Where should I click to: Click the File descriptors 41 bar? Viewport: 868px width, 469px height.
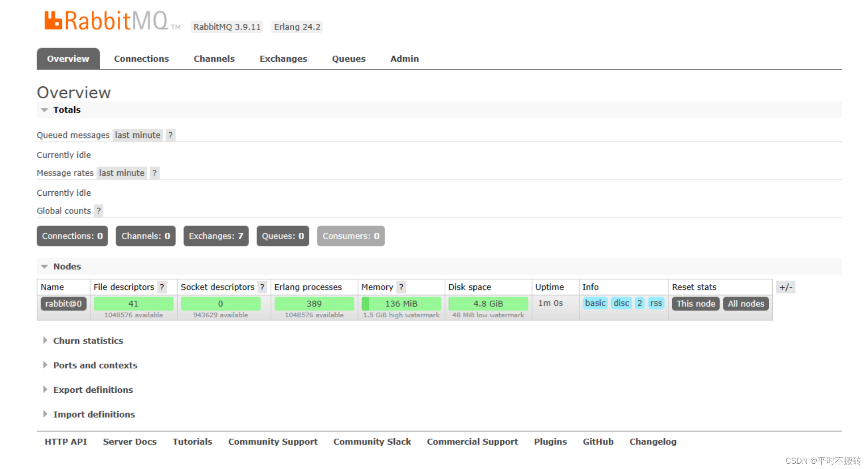click(133, 304)
